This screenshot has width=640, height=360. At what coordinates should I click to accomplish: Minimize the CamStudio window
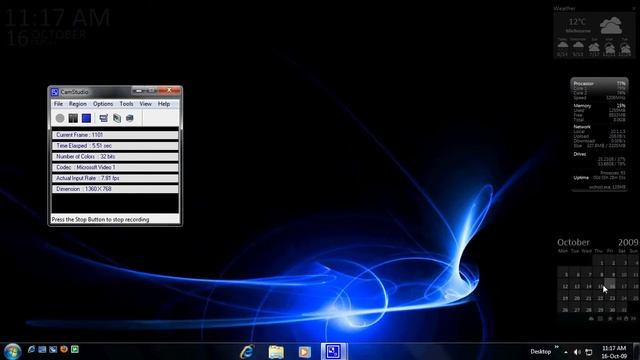pos(138,90)
